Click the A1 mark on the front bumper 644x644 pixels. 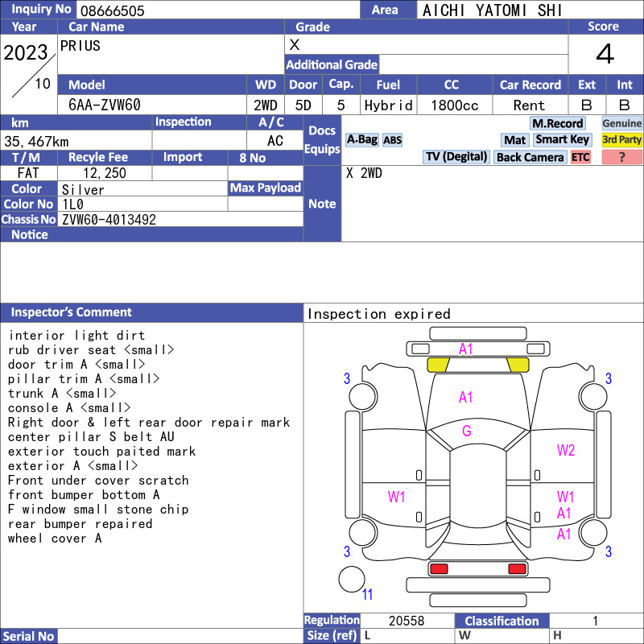click(x=465, y=349)
